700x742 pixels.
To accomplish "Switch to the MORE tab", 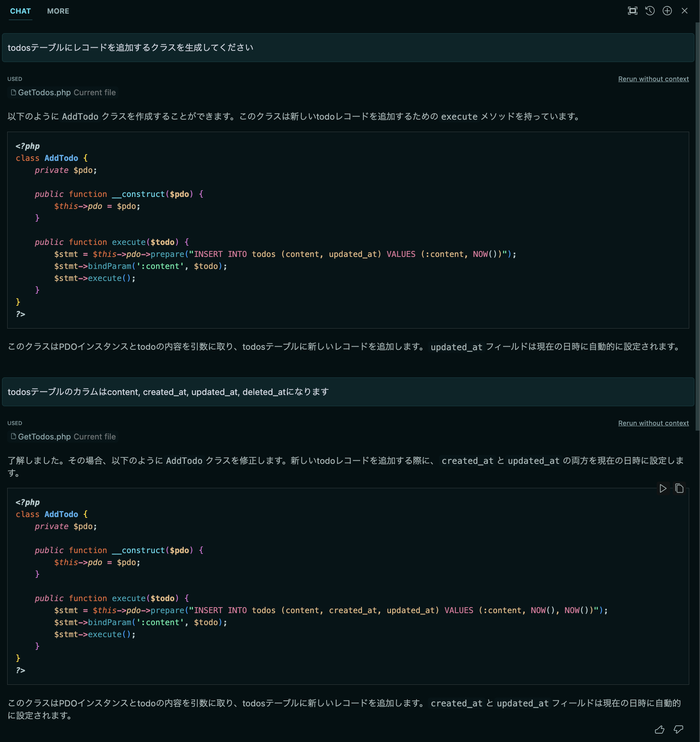I will (x=58, y=11).
